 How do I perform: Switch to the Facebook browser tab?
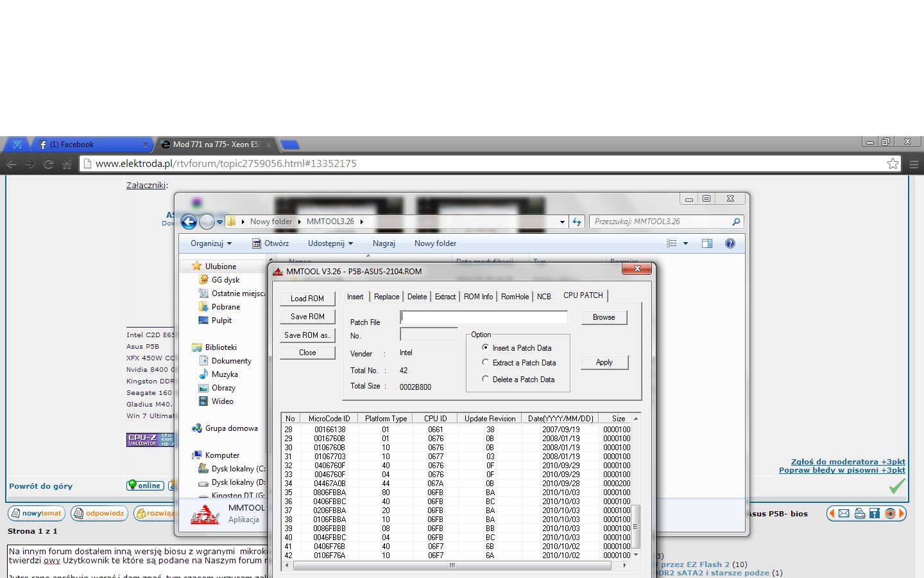click(94, 144)
